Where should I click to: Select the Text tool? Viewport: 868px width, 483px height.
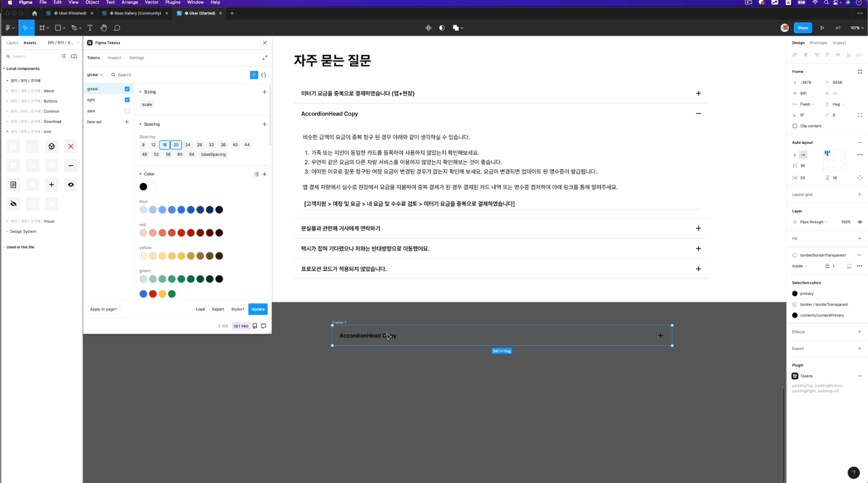tap(90, 28)
